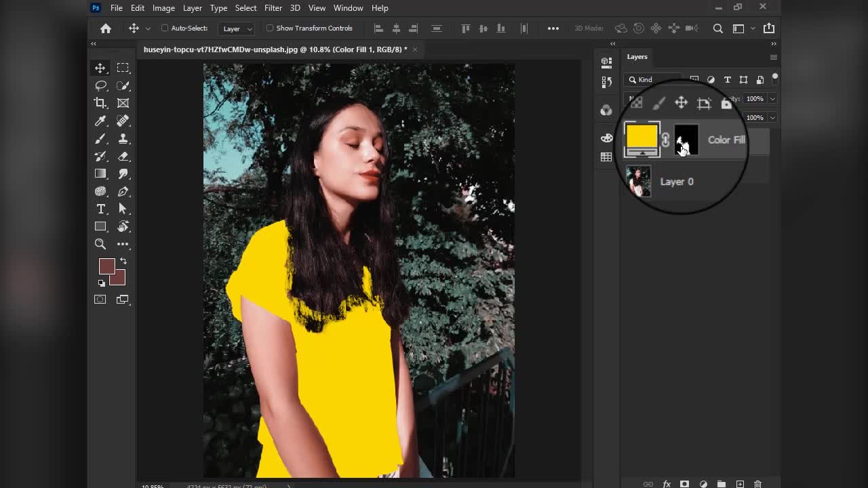The image size is (868, 488).
Task: Select the Crop tool in toolbar
Action: (100, 103)
